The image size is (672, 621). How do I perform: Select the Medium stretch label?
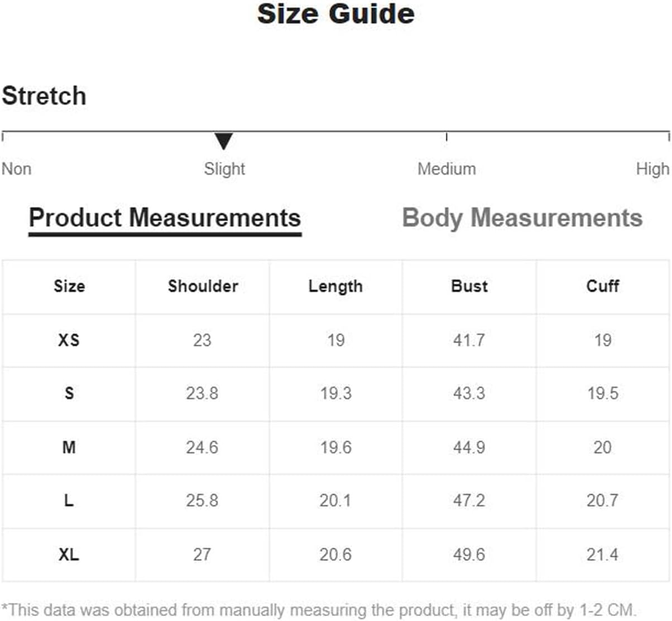tap(447, 169)
